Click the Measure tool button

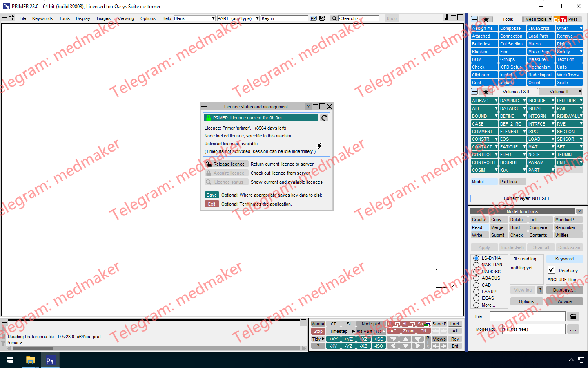pyautogui.click(x=541, y=59)
